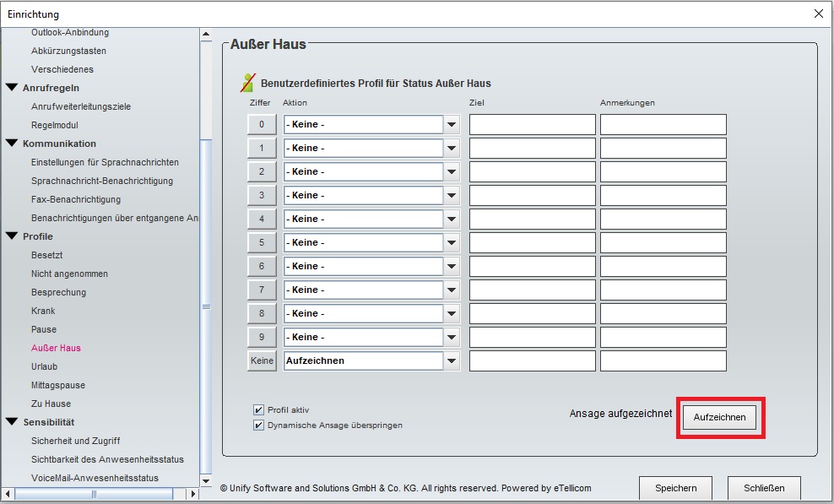Collapse the Sensibilität tree section

pyautogui.click(x=12, y=422)
